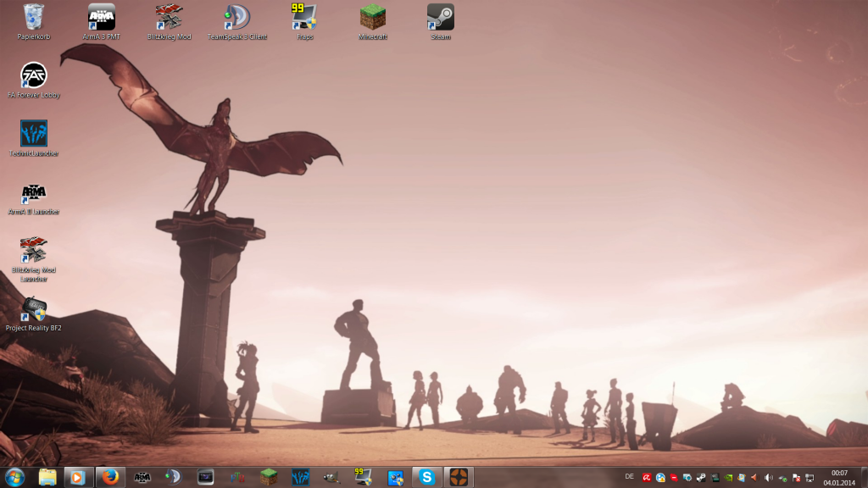This screenshot has width=868, height=488.
Task: Select the Minecraft grass block desktop icon
Action: (x=373, y=21)
